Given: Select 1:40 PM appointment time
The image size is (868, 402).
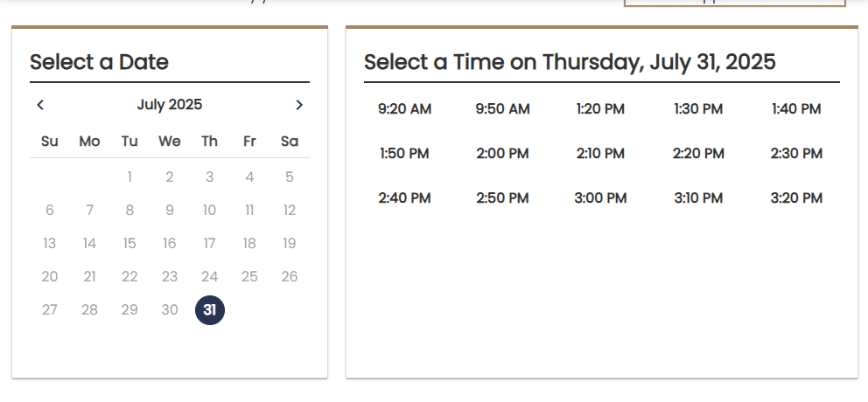Looking at the screenshot, I should tap(796, 109).
